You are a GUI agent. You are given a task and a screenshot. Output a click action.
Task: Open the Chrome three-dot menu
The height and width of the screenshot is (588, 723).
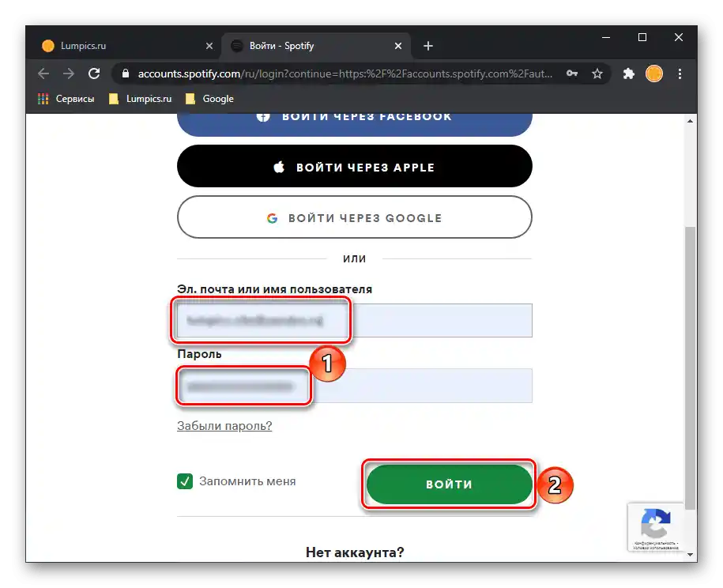(680, 73)
